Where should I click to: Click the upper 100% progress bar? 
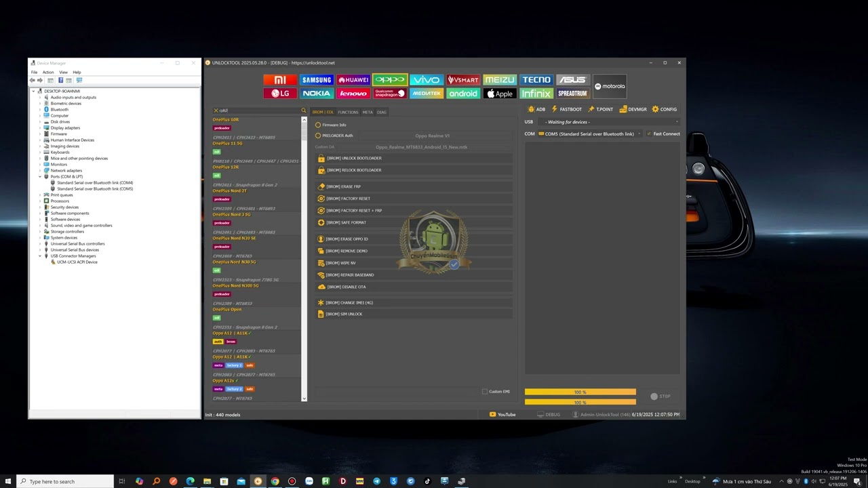tap(580, 392)
